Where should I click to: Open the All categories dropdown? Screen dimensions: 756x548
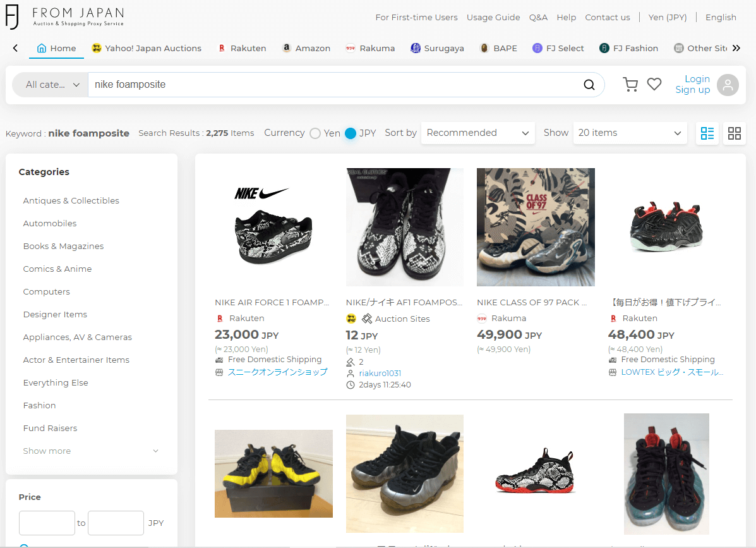tap(51, 85)
